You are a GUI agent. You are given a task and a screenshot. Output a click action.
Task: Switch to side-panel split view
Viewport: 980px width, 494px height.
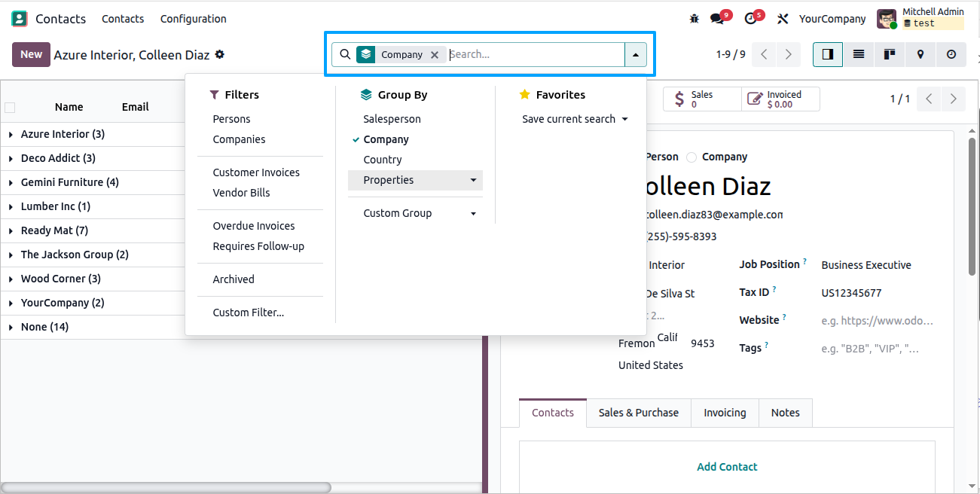[x=828, y=54]
